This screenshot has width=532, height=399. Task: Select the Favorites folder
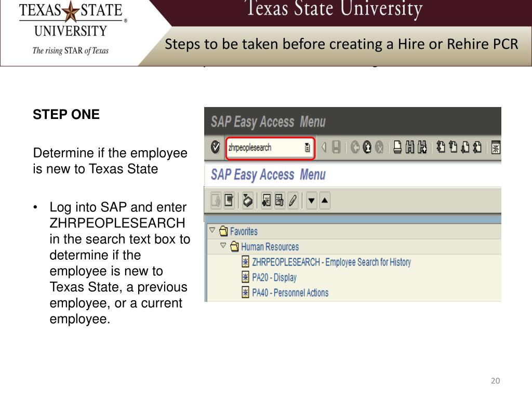244,231
